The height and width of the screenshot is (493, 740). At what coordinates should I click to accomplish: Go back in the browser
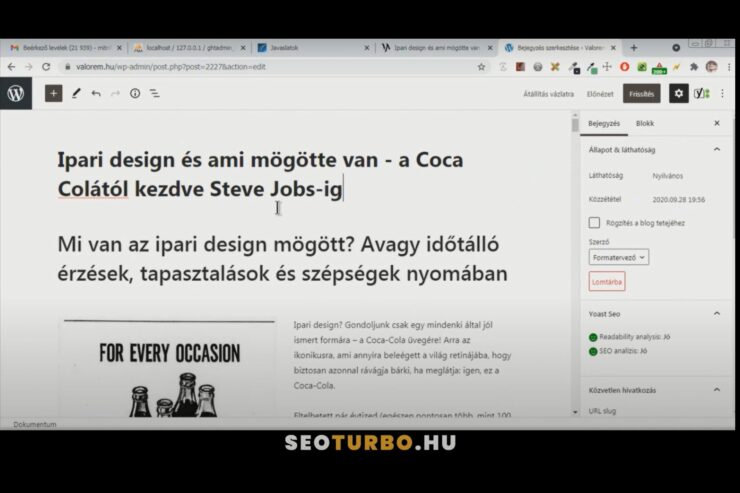tap(11, 67)
